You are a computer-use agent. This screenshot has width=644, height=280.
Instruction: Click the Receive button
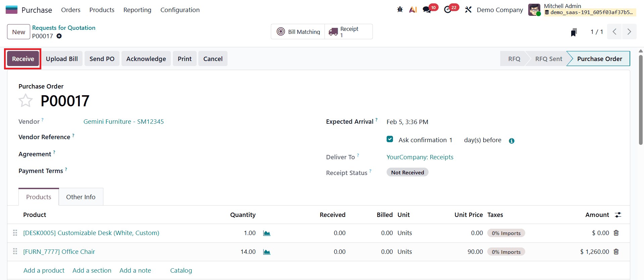point(23,59)
